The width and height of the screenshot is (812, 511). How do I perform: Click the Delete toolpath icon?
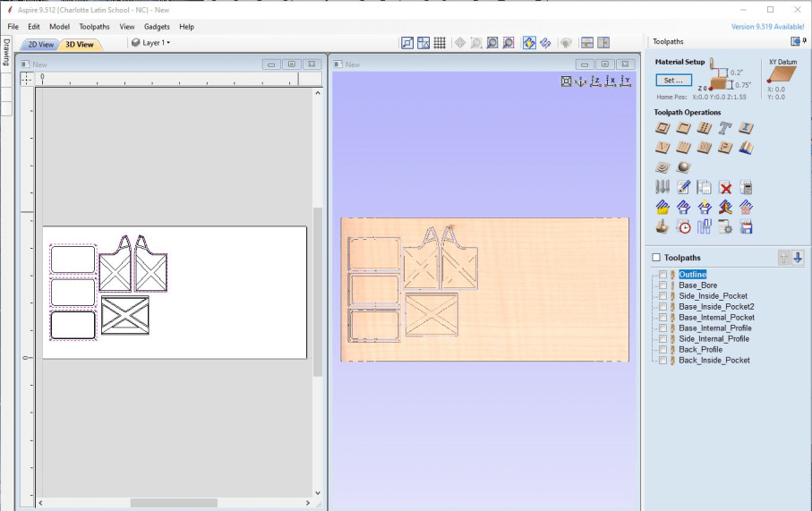(x=725, y=187)
